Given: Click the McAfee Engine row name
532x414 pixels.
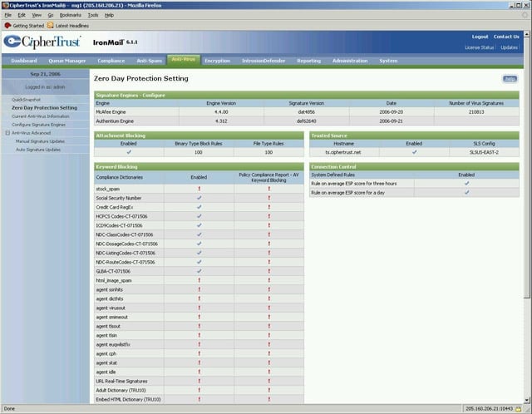Looking at the screenshot, I should 111,112.
